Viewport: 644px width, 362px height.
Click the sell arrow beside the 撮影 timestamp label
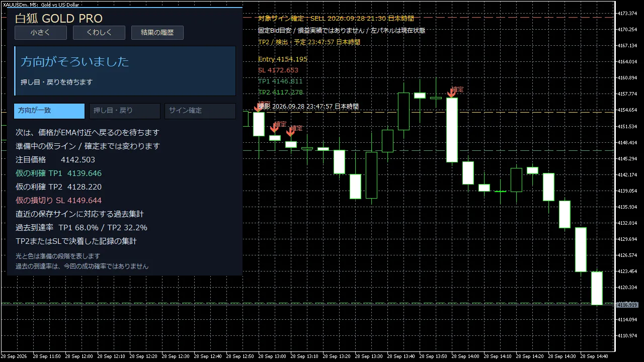258,107
